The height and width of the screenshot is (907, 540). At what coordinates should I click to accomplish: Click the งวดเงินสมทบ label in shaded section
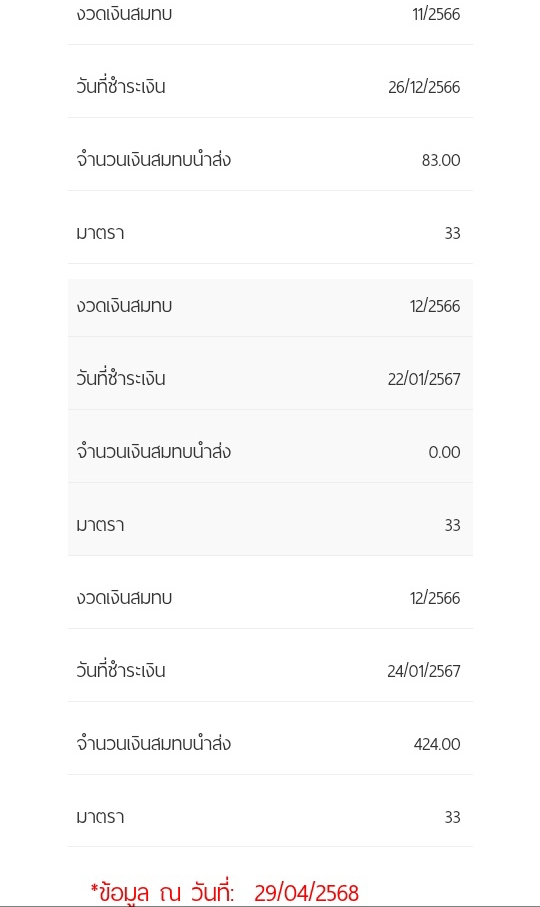[124, 306]
